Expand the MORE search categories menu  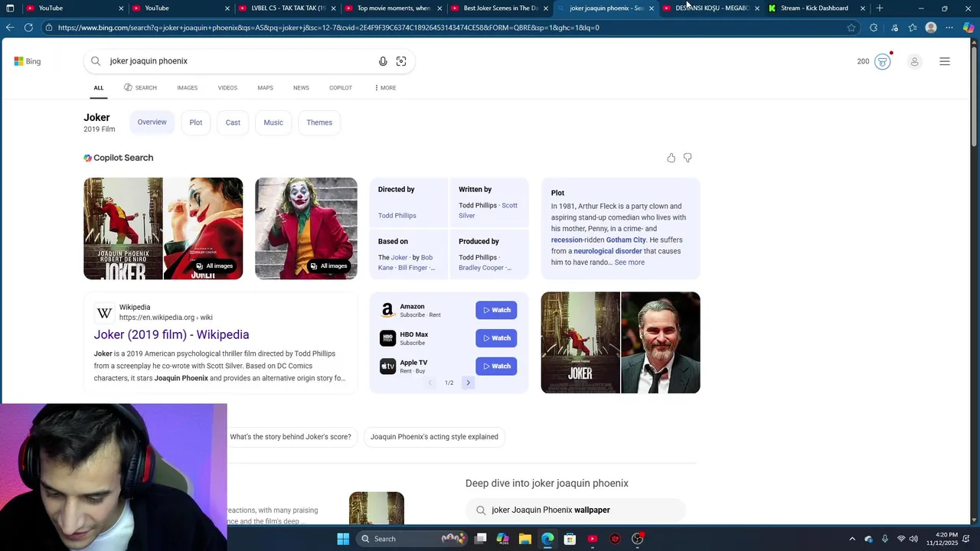tap(385, 88)
